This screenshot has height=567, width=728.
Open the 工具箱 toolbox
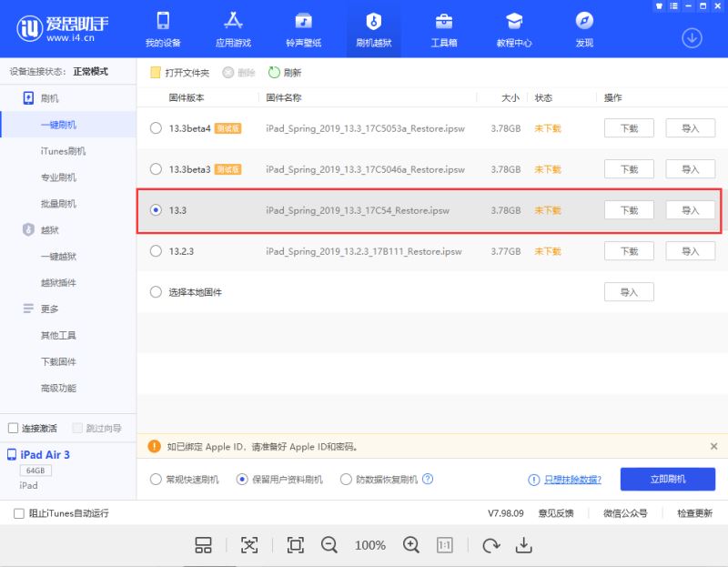coord(444,29)
